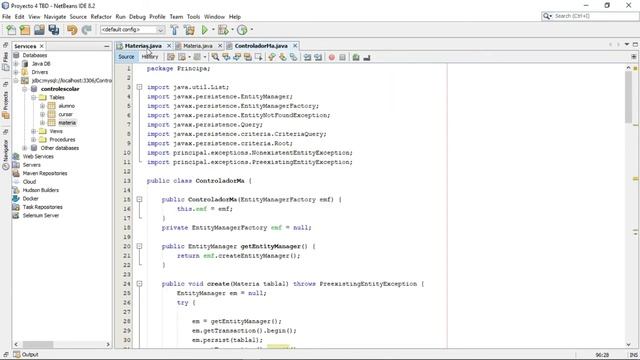Click the New File toolbar icon

11,30
